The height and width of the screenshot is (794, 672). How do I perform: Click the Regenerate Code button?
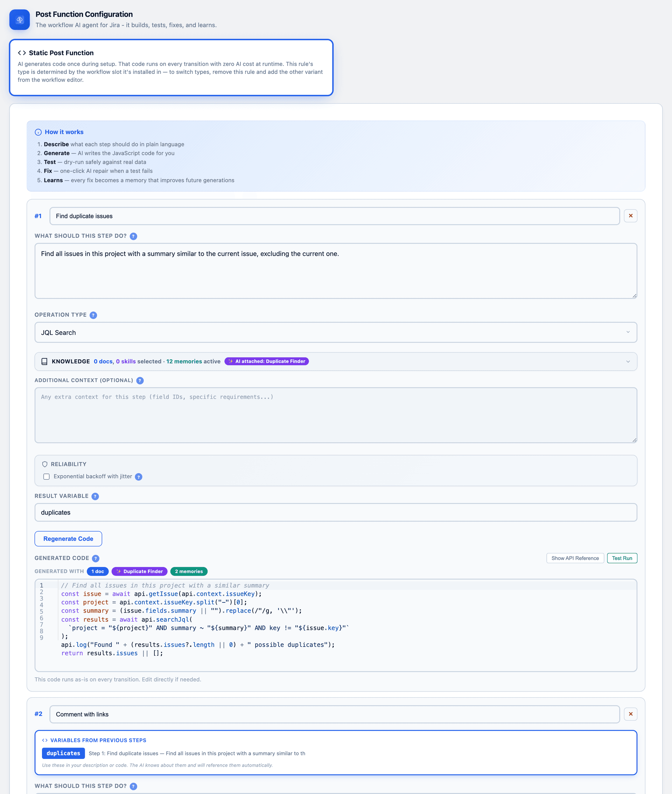(x=68, y=539)
